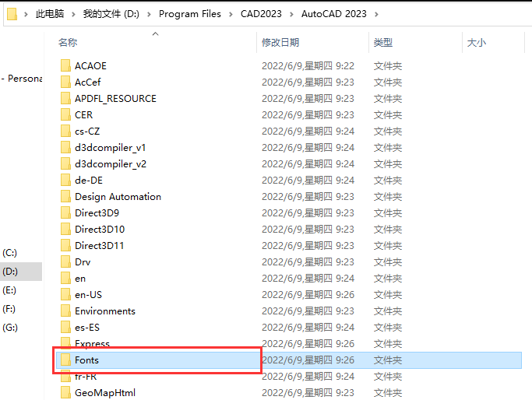
Task: Expand the chevron before 此电脑 breadcrumb
Action: [x=26, y=14]
